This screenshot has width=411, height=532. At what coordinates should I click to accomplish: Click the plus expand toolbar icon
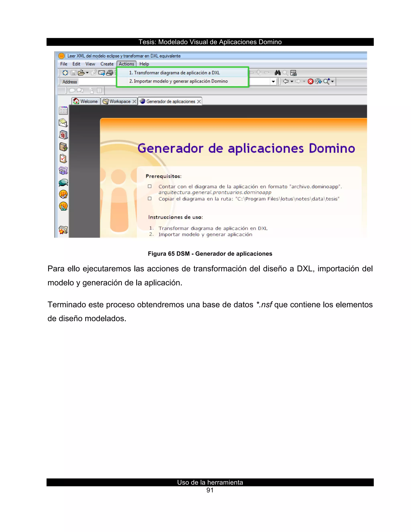(x=259, y=72)
